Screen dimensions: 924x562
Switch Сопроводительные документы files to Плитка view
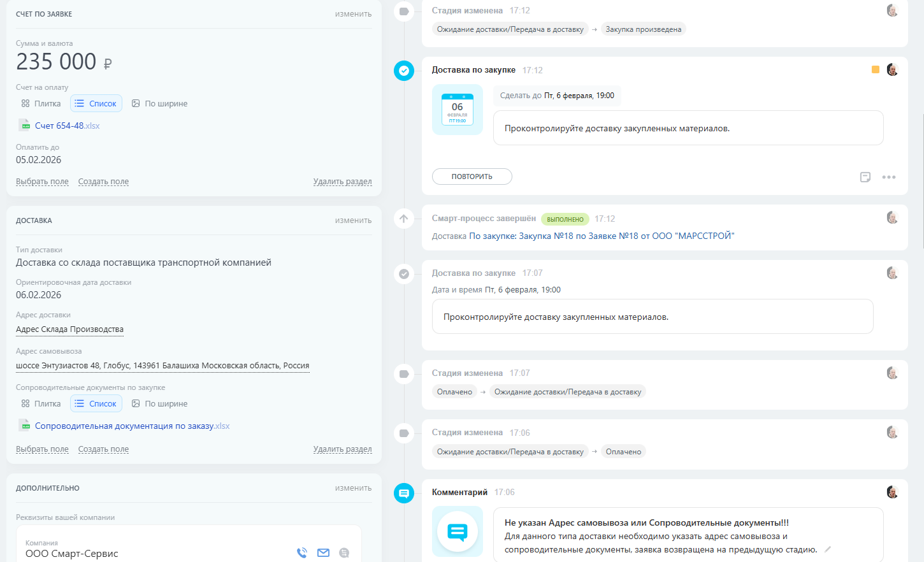(x=41, y=403)
